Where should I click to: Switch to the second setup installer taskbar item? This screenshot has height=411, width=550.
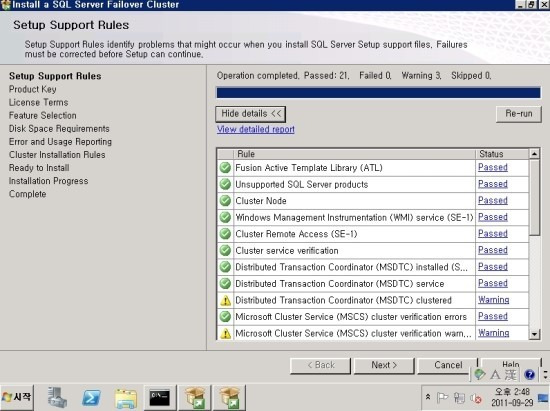[229, 398]
